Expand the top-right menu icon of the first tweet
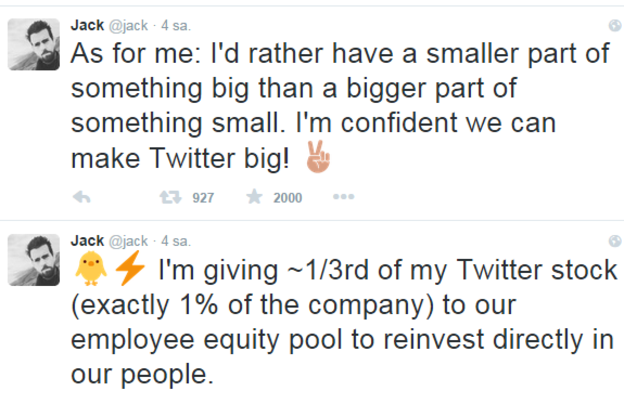 [x=614, y=24]
